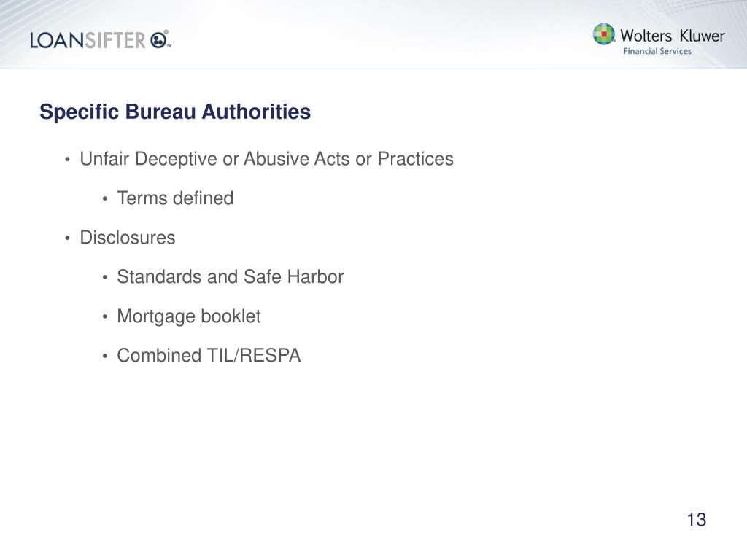Click the word Practices in first bullet

[415, 159]
